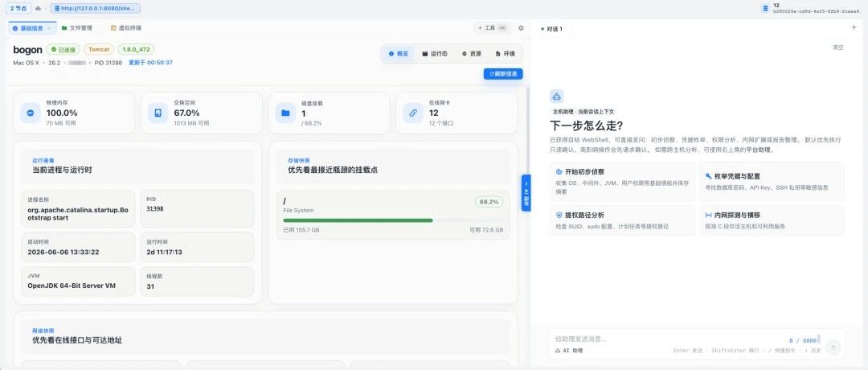Click the send arrow button

point(833,347)
